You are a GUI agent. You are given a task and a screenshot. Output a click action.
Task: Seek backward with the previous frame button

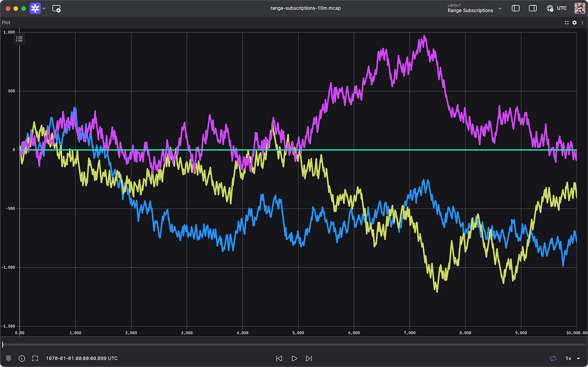(x=279, y=358)
